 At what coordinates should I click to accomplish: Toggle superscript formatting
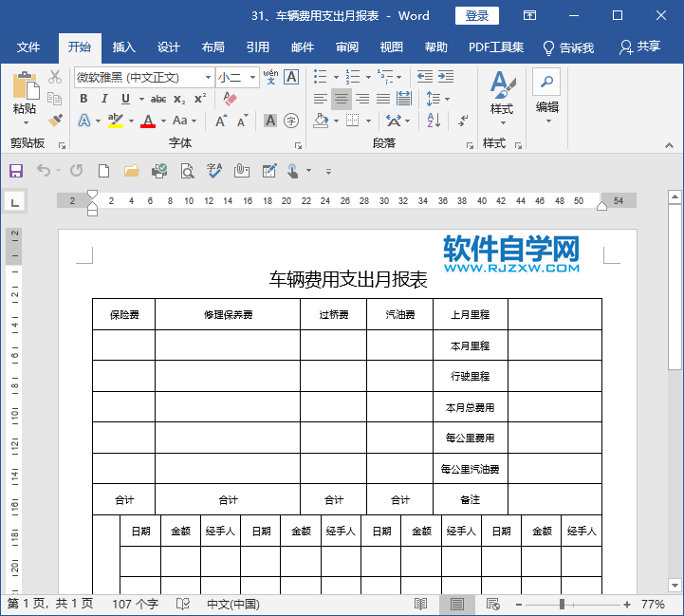click(x=200, y=98)
